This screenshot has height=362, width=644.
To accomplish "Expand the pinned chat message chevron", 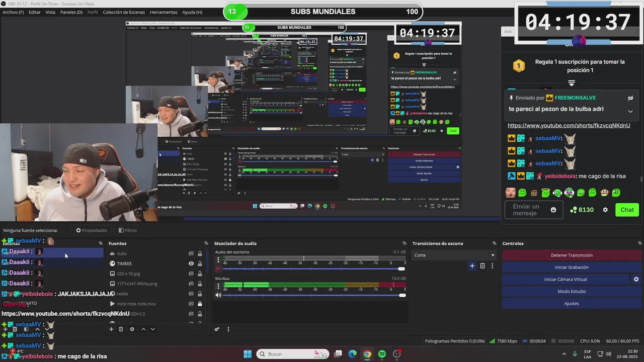I will [630, 111].
